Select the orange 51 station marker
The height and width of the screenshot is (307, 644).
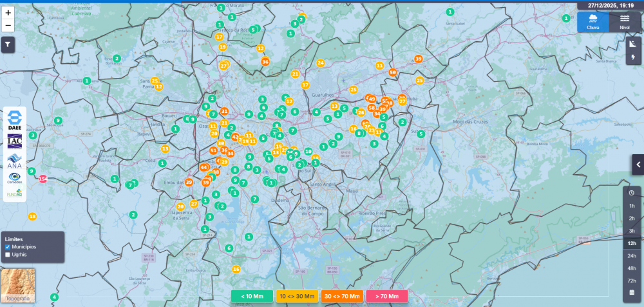coord(213,151)
